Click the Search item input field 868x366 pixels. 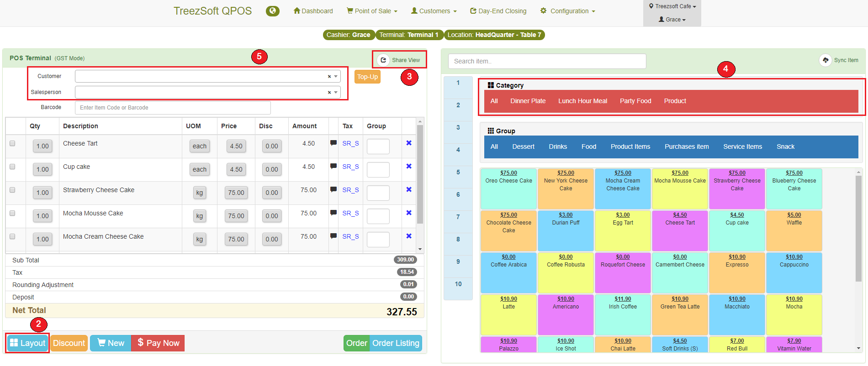(x=547, y=61)
